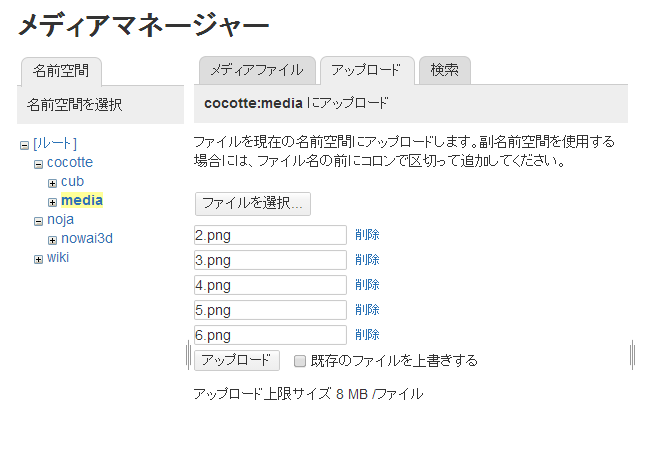The height and width of the screenshot is (457, 652).
Task: Open the nowai3d namespace link
Action: coord(87,238)
